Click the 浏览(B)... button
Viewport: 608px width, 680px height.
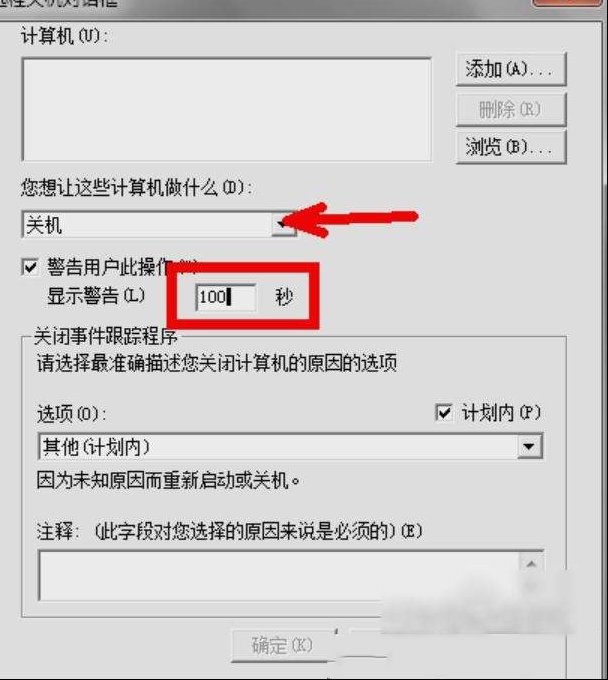pyautogui.click(x=511, y=147)
